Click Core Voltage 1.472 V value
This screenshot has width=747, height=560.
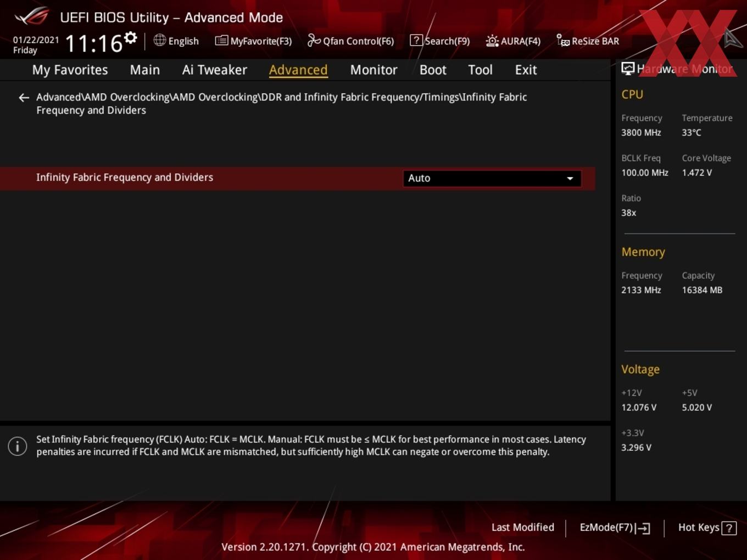(697, 173)
